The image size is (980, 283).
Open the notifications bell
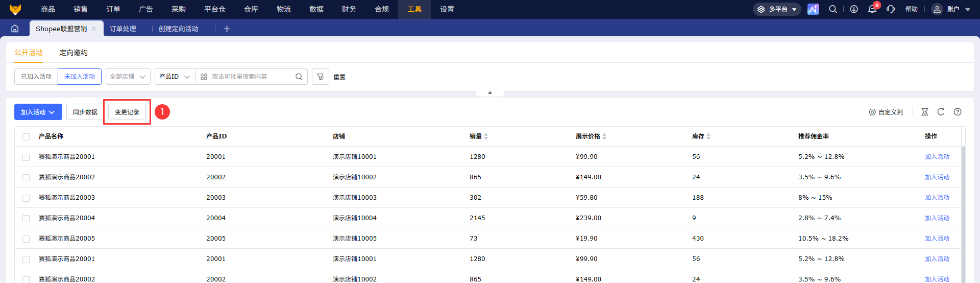point(872,9)
